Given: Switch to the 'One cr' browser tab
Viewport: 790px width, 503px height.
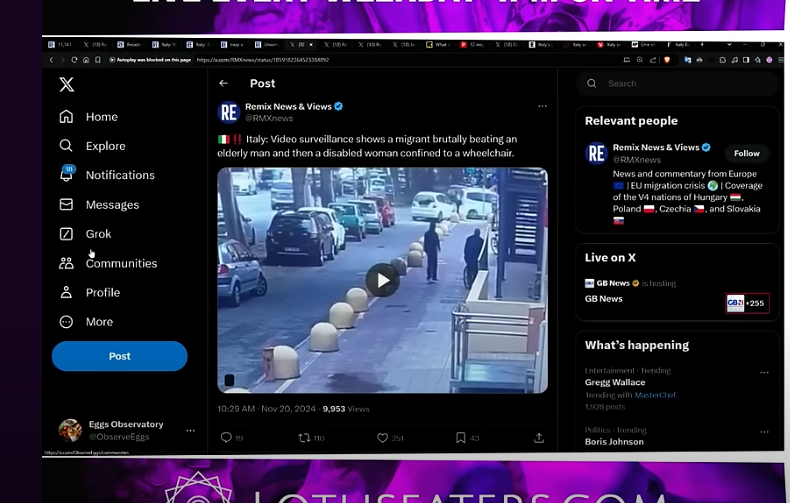Looking at the screenshot, I should coord(642,45).
